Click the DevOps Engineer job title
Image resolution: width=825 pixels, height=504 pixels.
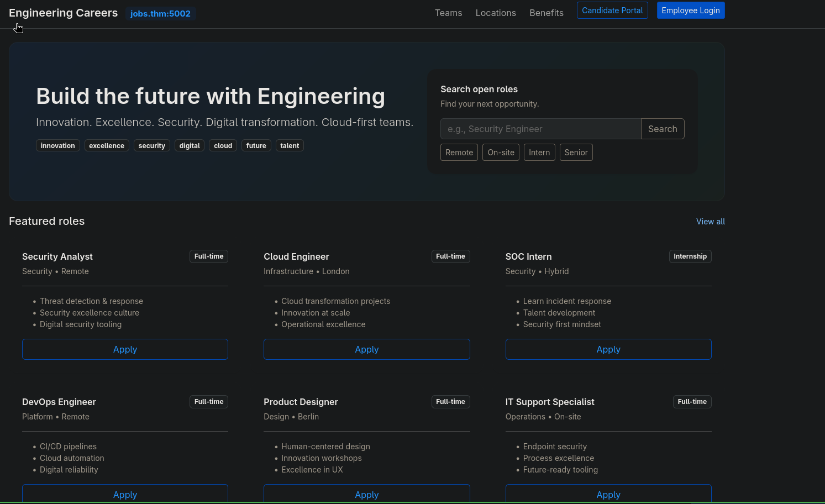click(x=59, y=402)
